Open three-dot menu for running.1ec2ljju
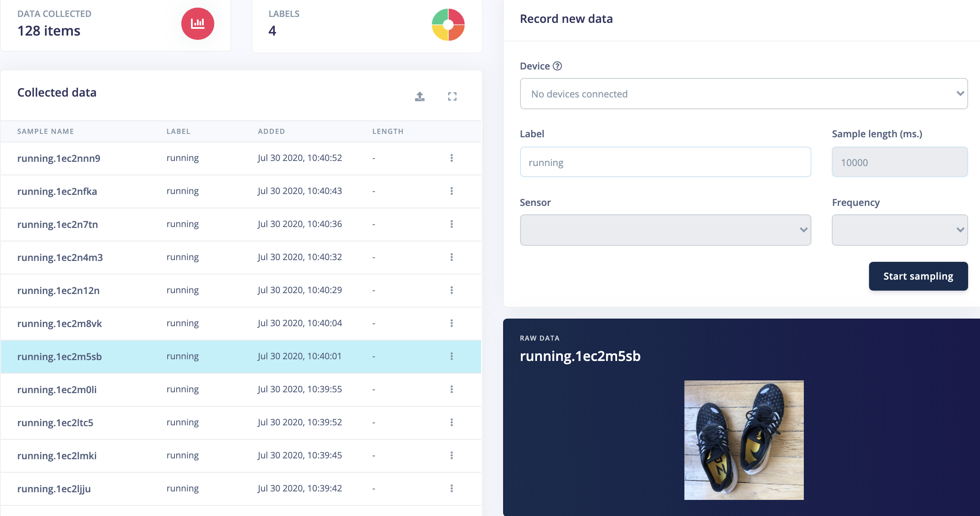Image resolution: width=980 pixels, height=516 pixels. pyautogui.click(x=451, y=488)
